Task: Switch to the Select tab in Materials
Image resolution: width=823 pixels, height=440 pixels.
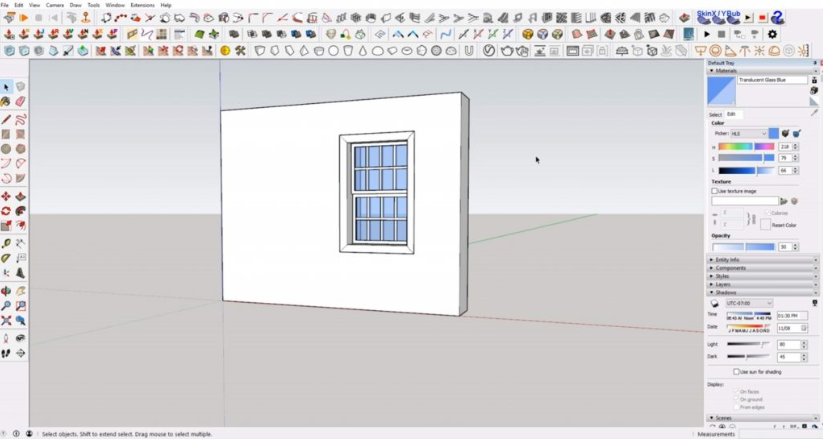Action: [715, 114]
